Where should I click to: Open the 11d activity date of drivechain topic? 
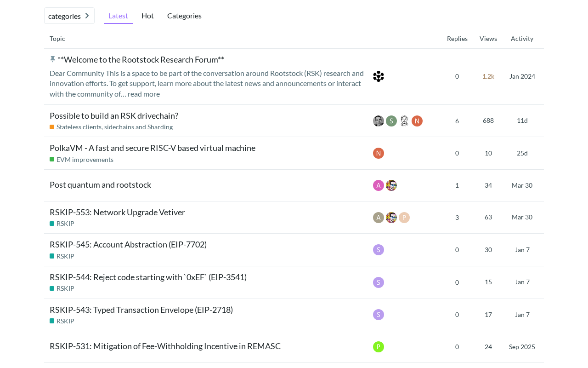pyautogui.click(x=522, y=121)
